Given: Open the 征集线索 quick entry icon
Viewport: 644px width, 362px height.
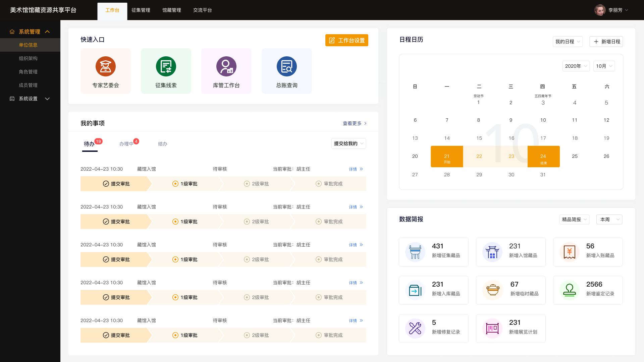Looking at the screenshot, I should point(166,66).
